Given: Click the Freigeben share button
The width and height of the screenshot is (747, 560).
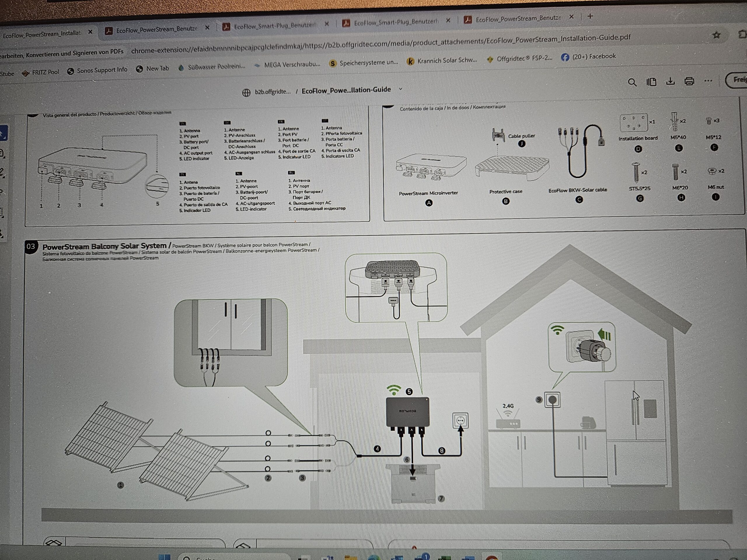Looking at the screenshot, I should pos(737,80).
